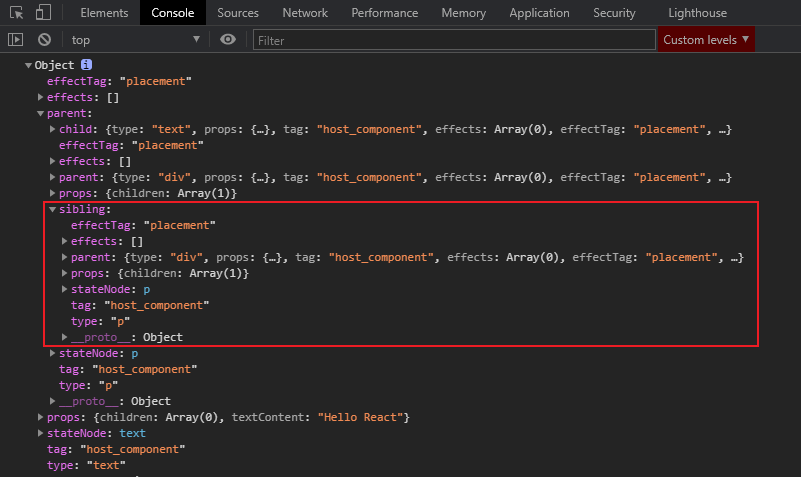Open the Custom levels dropdown
The image size is (801, 477).
[x=706, y=39]
